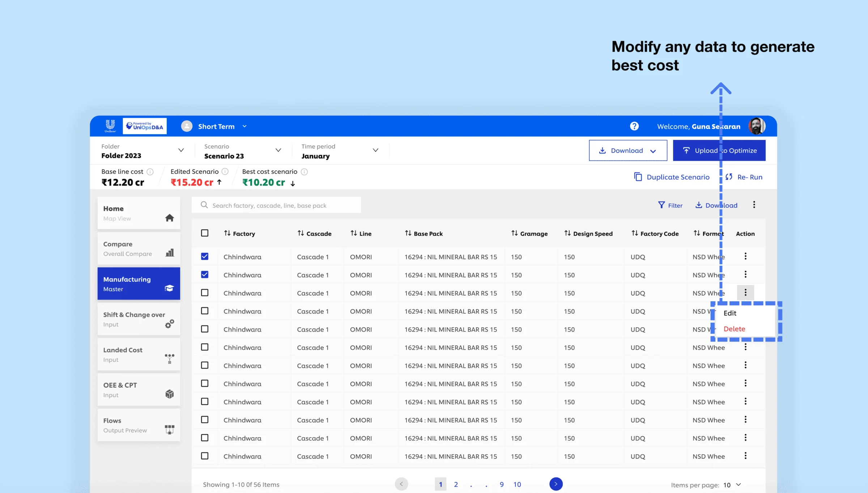Viewport: 868px width, 493px height.
Task: Click Duplicate Scenario link
Action: coord(672,177)
